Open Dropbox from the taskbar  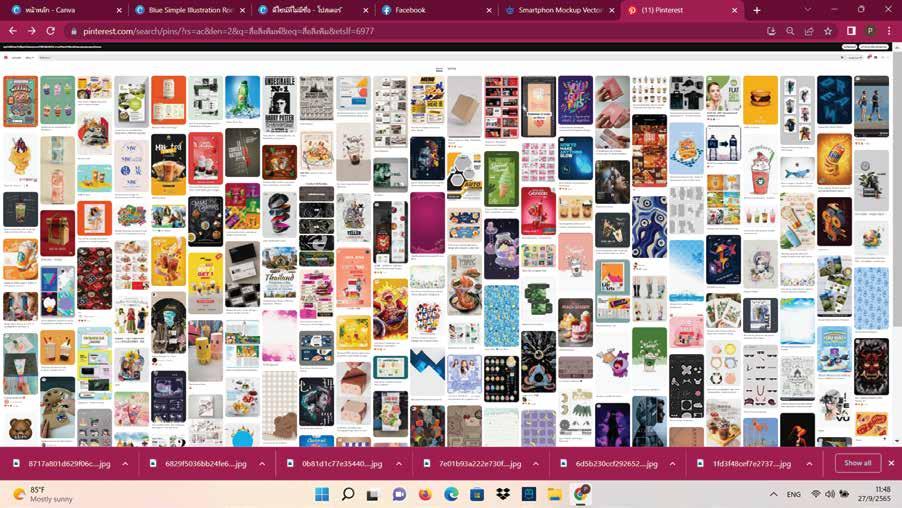503,494
